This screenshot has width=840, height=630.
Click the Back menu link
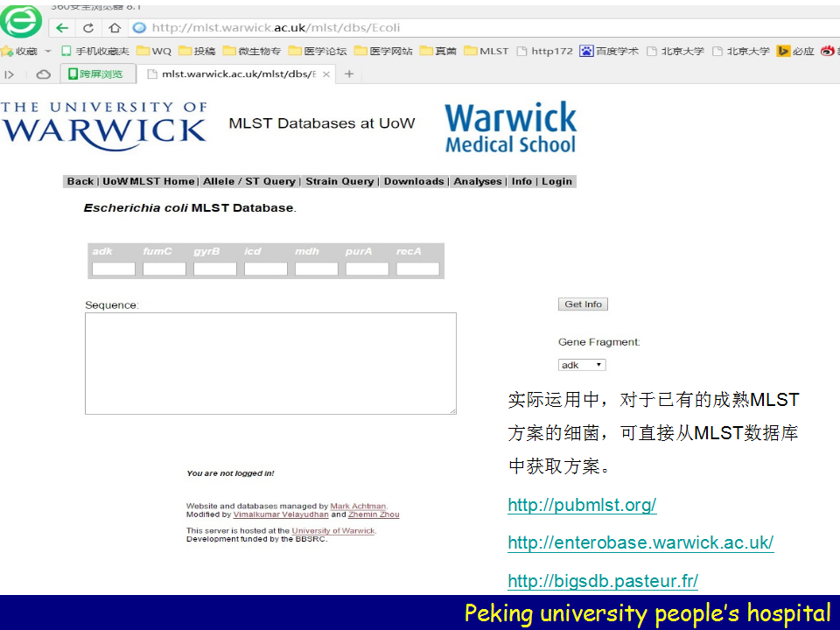80,182
